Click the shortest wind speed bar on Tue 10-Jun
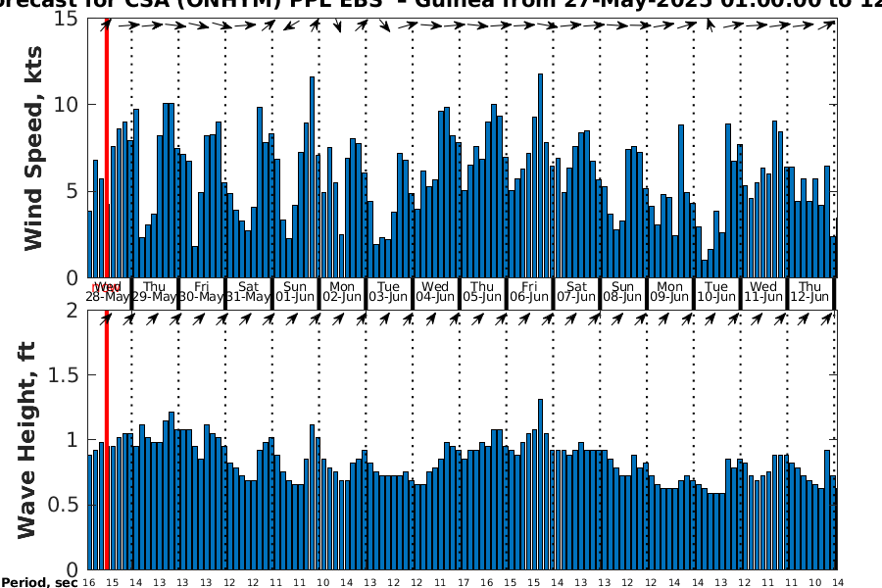This screenshot has width=882, height=588. point(705,269)
